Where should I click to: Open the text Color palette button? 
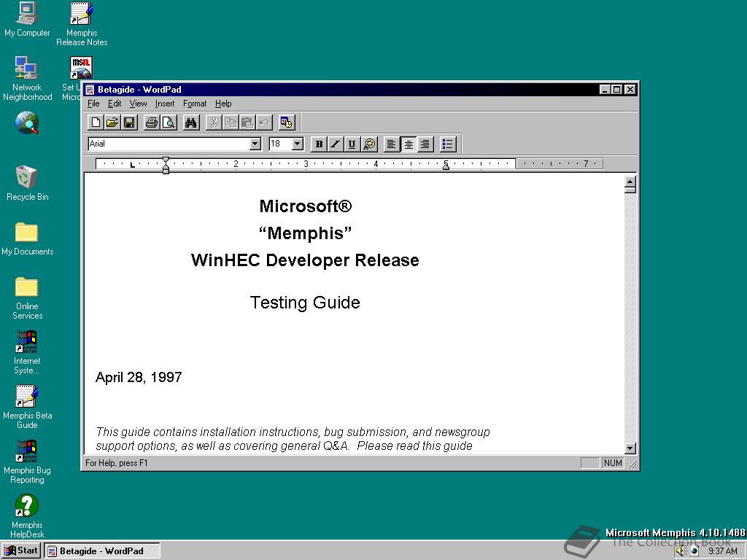pos(369,144)
